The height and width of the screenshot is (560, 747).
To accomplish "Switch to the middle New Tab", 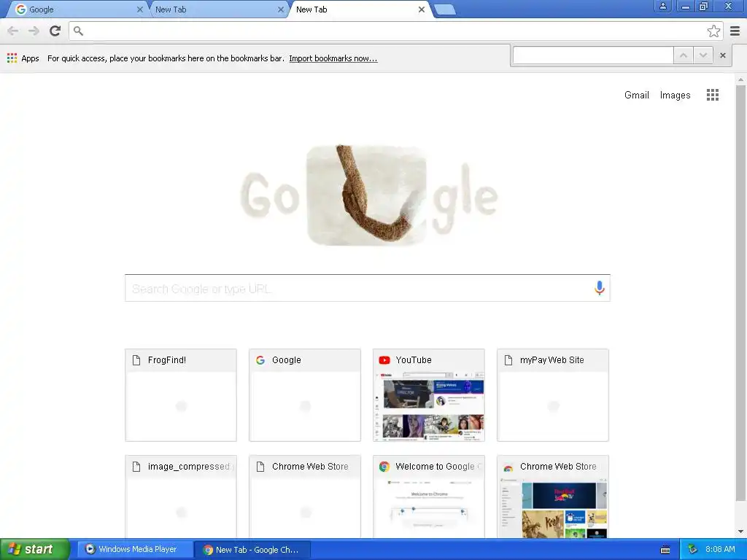I will click(217, 9).
